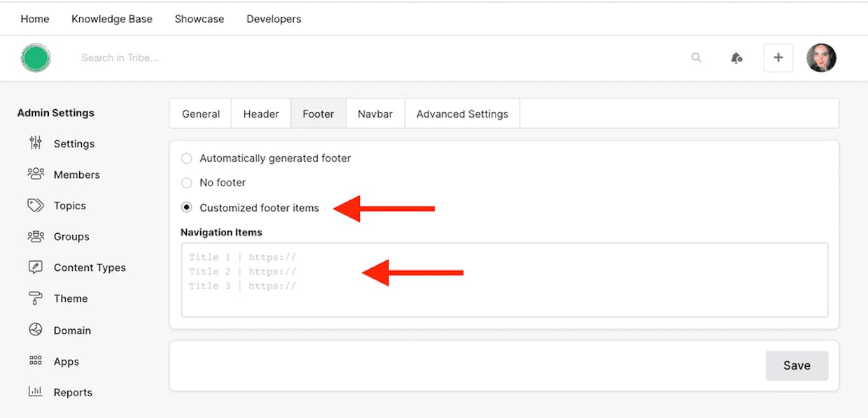This screenshot has width=868, height=418.
Task: Click the green community logo
Action: [x=35, y=58]
